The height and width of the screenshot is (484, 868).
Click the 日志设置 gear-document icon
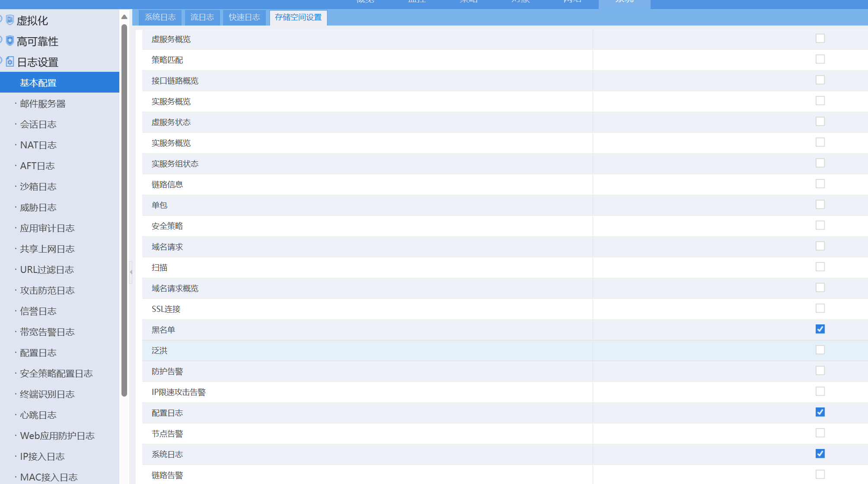coord(10,61)
